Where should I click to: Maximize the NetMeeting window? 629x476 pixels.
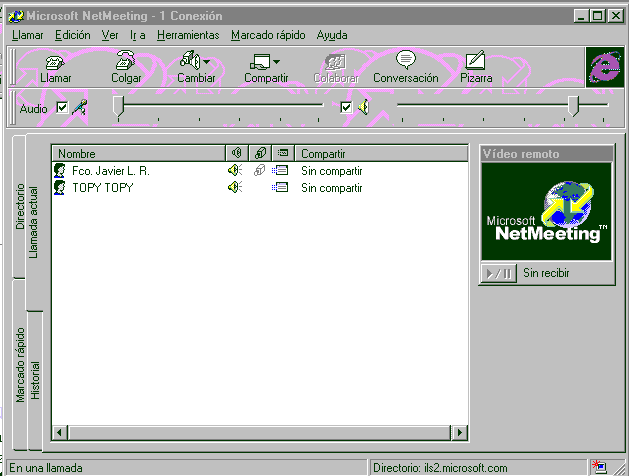coord(598,16)
